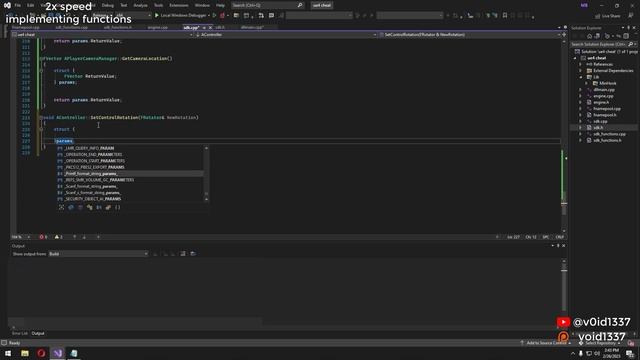Open the Extensions menu
Viewport: 640px width, 360px height.
179,5
